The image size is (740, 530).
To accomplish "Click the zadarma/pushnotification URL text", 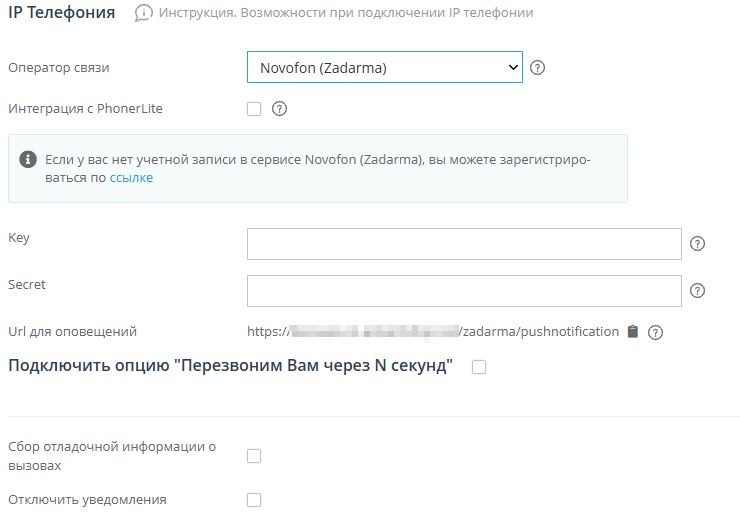I will point(433,332).
